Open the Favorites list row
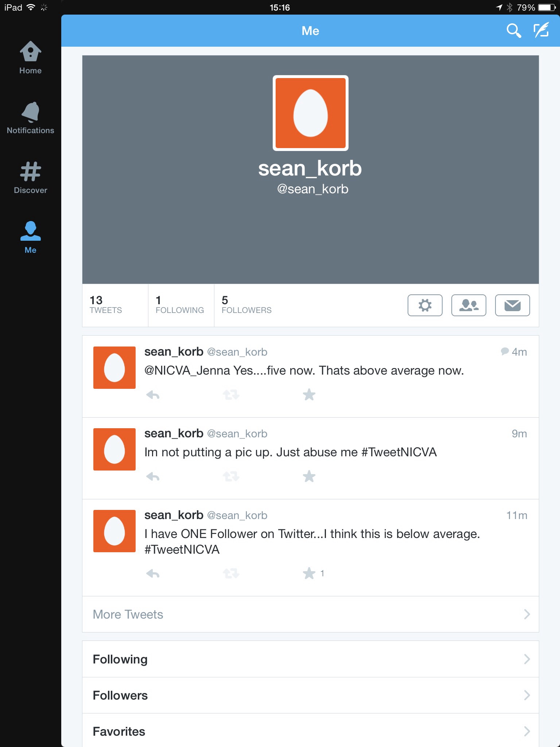 (x=310, y=731)
